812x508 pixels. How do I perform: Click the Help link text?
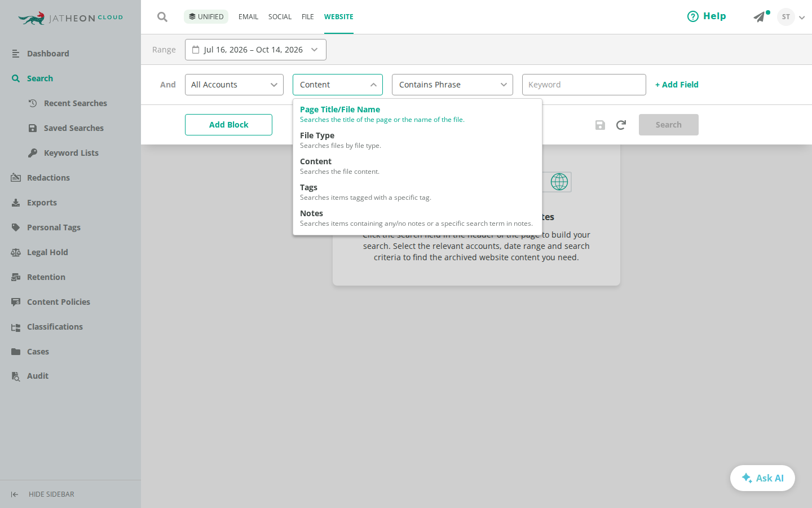click(714, 16)
